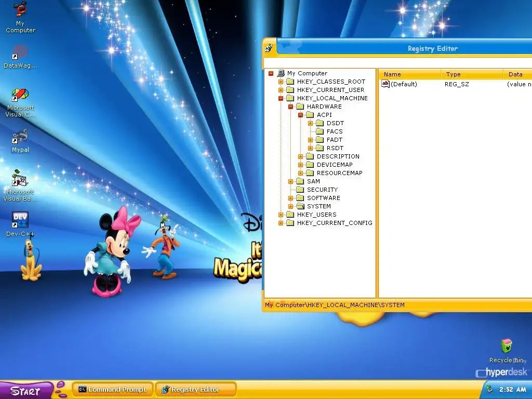Expand the HKEY_CLASSES_ROOT node
Viewport: 532px width, 399px height.
click(281, 82)
